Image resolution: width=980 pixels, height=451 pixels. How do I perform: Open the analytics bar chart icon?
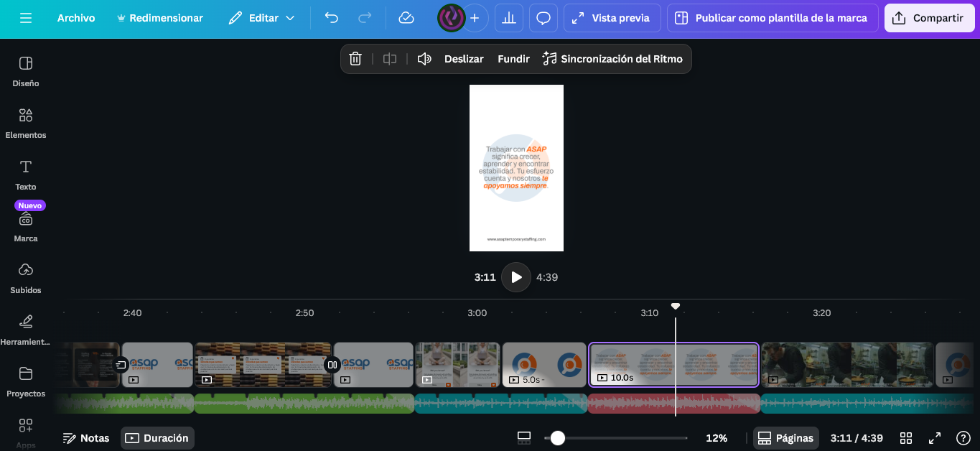click(x=509, y=18)
